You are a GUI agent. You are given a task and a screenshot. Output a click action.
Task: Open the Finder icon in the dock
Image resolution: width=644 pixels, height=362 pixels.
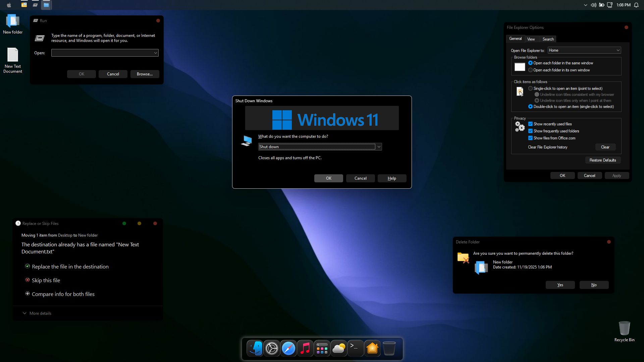(255, 349)
